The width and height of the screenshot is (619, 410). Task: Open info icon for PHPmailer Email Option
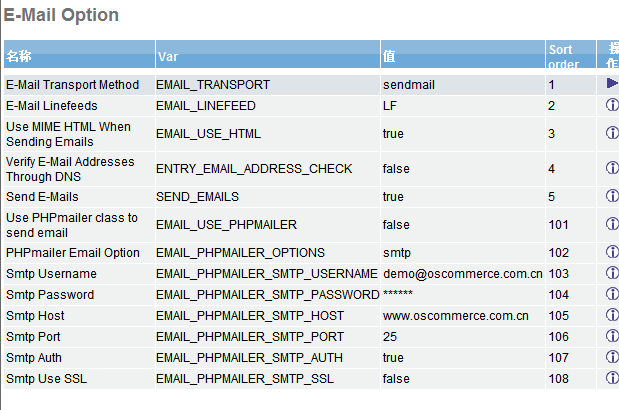click(x=612, y=252)
